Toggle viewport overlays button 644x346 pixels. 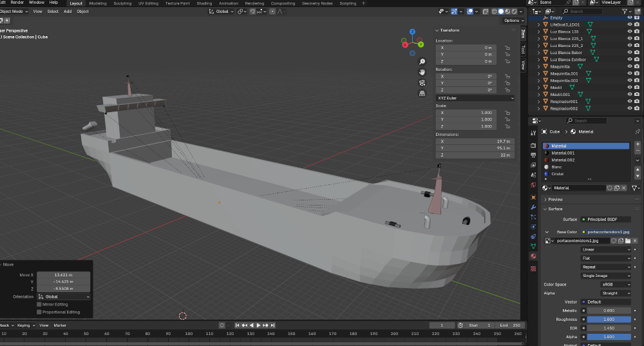click(x=470, y=12)
